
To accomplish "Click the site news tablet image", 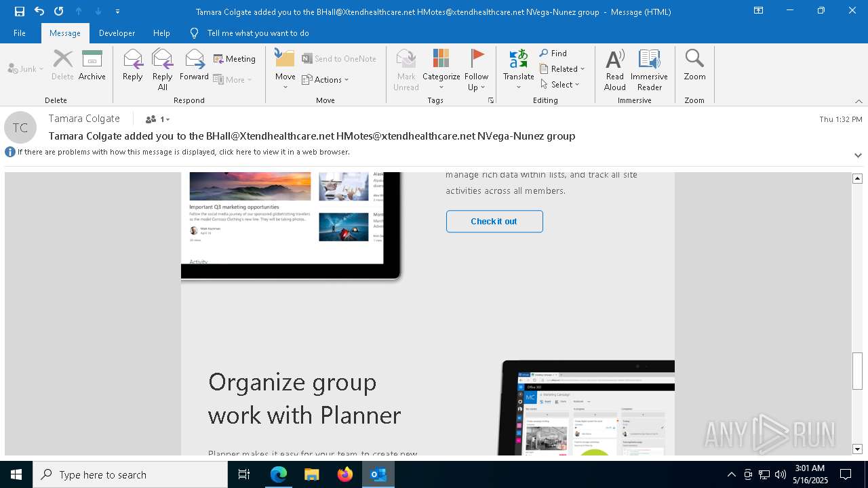I will (292, 226).
